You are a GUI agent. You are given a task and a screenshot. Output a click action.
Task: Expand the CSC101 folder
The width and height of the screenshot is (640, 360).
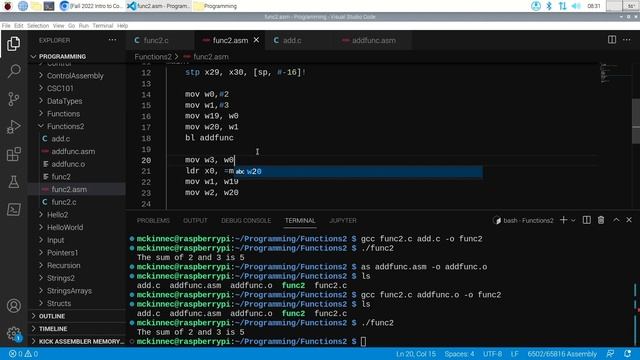click(x=60, y=88)
